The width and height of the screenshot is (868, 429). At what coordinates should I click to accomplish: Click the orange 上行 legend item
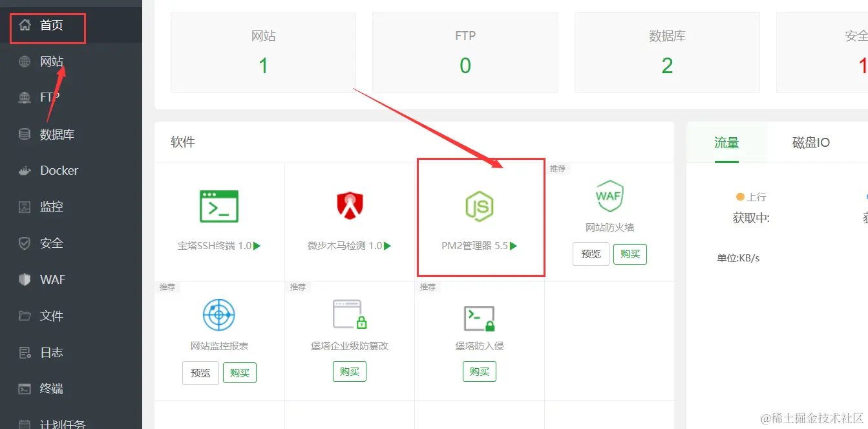[751, 197]
